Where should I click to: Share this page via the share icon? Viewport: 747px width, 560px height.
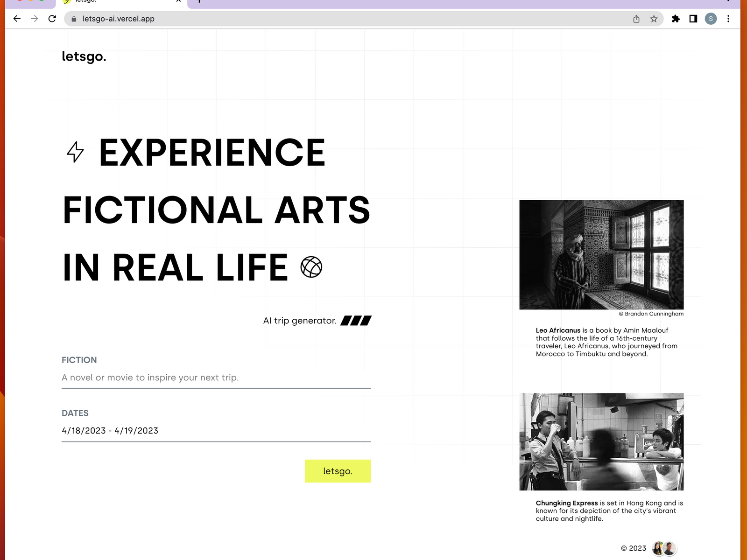point(636,19)
